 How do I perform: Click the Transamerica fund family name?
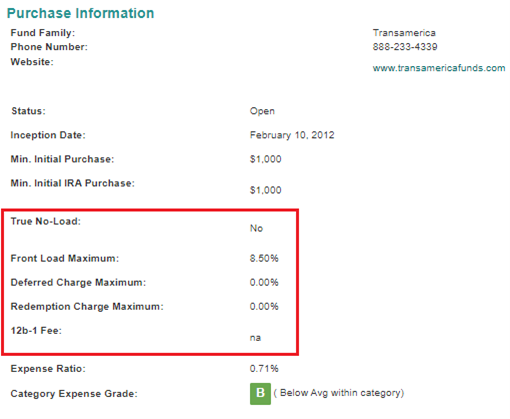404,33
